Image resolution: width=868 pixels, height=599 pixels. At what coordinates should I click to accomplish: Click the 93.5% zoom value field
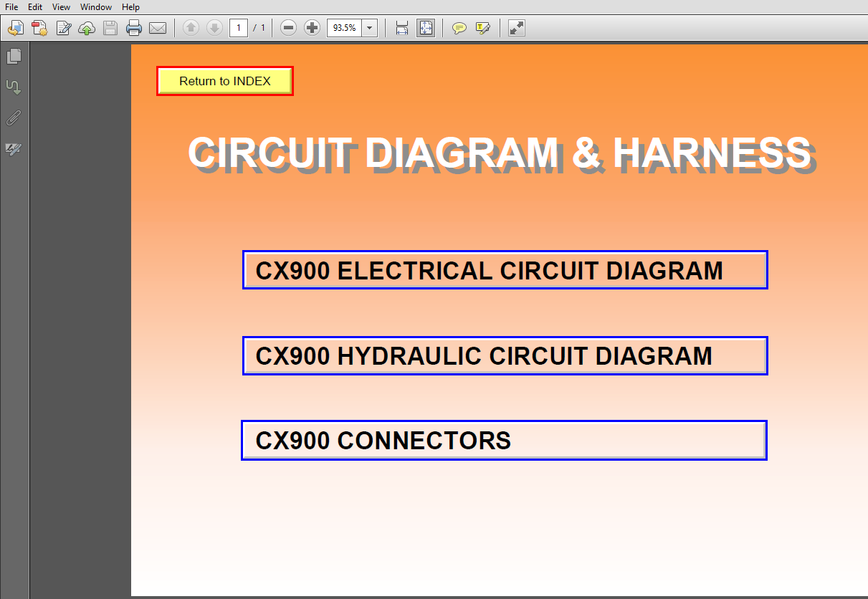point(345,28)
